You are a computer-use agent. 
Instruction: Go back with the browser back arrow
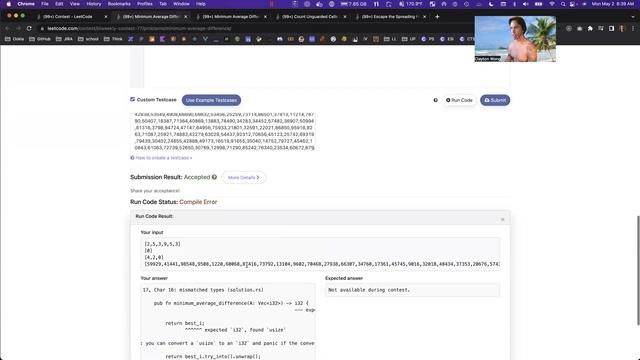tap(7, 29)
